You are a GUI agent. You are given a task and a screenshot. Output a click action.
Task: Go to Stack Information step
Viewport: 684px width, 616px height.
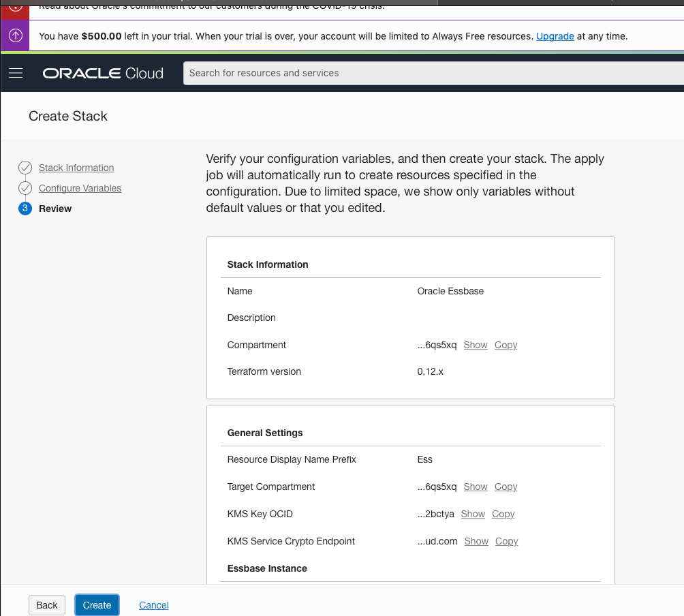(x=76, y=168)
